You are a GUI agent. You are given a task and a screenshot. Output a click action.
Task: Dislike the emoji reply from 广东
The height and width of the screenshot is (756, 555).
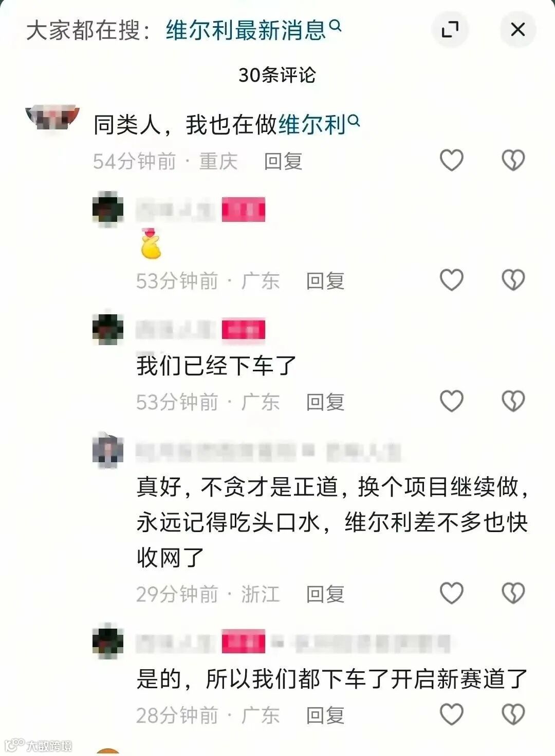pyautogui.click(x=513, y=280)
